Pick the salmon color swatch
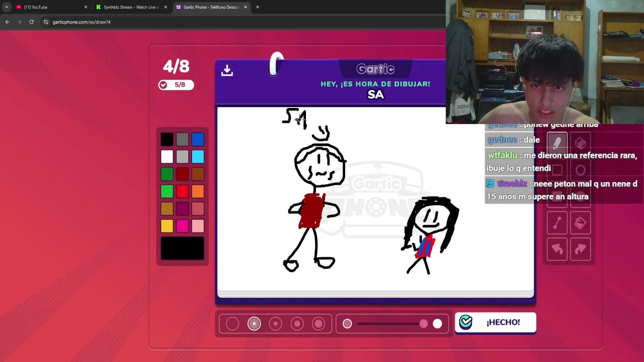The height and width of the screenshot is (362, 644). [198, 209]
